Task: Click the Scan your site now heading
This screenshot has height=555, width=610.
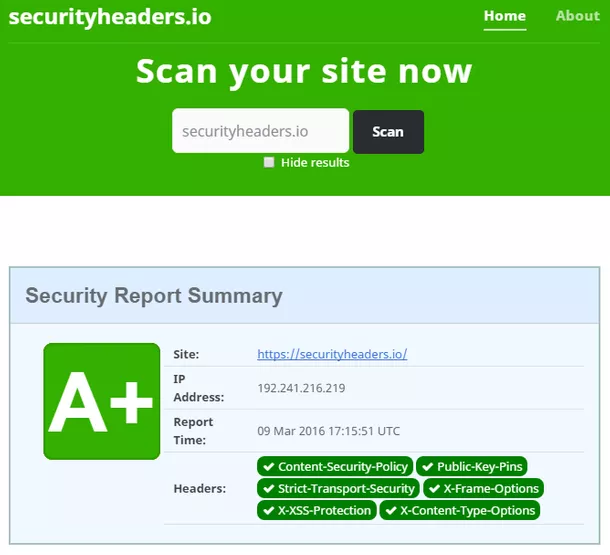Action: 304,72
